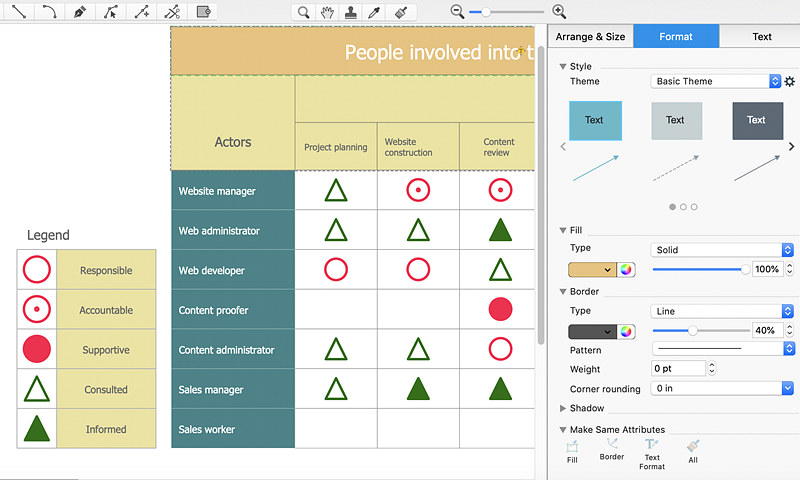Viewport: 800px width, 480px height.
Task: Select the straight line drawing tool
Action: point(19,12)
